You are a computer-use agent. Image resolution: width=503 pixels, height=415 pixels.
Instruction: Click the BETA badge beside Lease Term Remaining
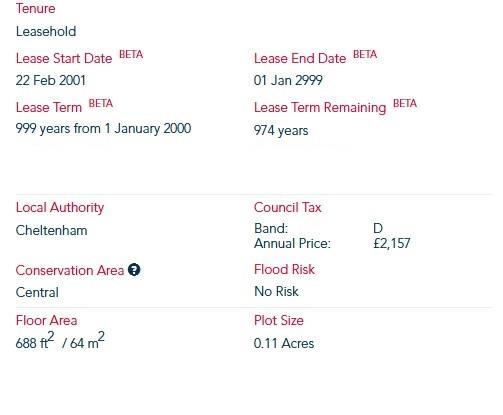(405, 103)
